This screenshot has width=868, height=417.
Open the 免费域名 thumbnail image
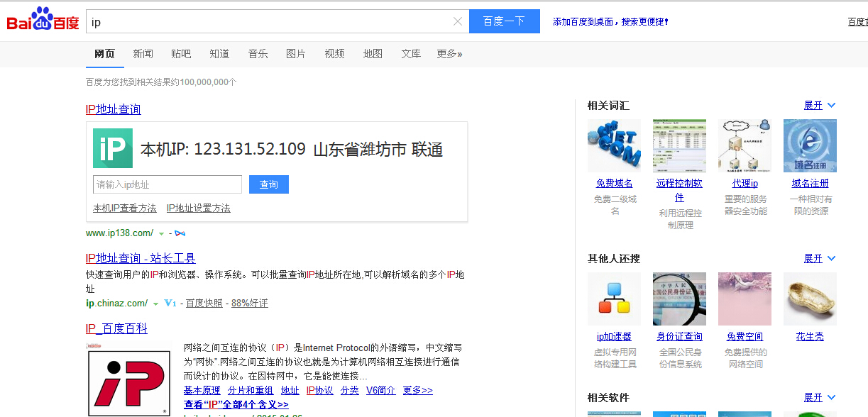(614, 145)
